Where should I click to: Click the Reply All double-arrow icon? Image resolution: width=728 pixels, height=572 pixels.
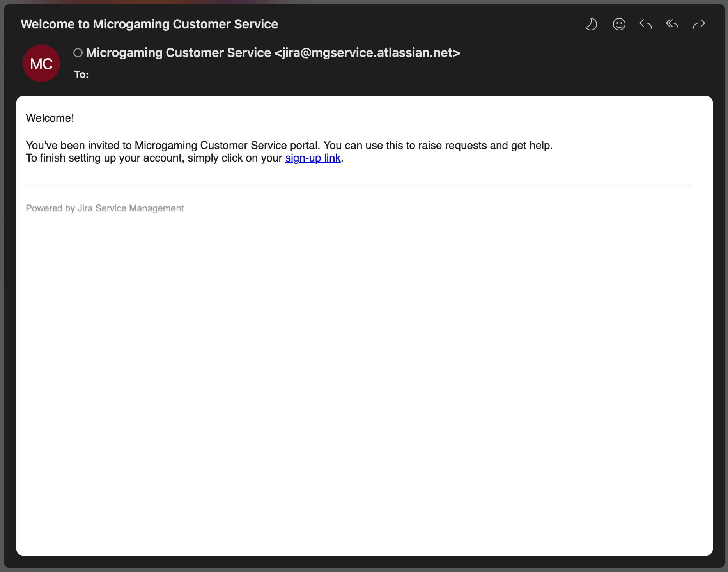pyautogui.click(x=672, y=24)
